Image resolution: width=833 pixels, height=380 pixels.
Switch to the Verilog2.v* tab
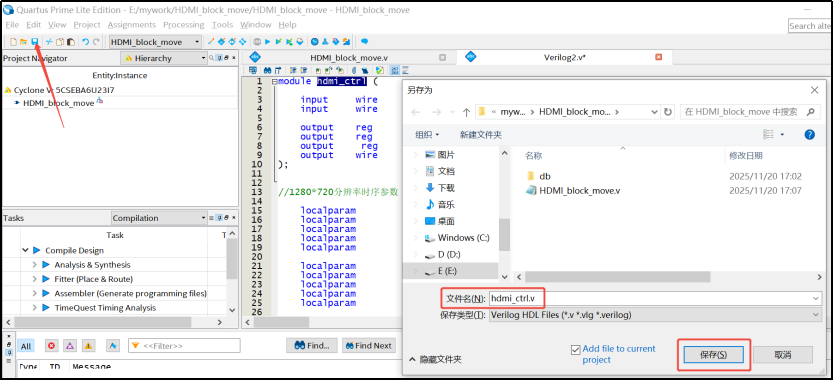pyautogui.click(x=565, y=57)
